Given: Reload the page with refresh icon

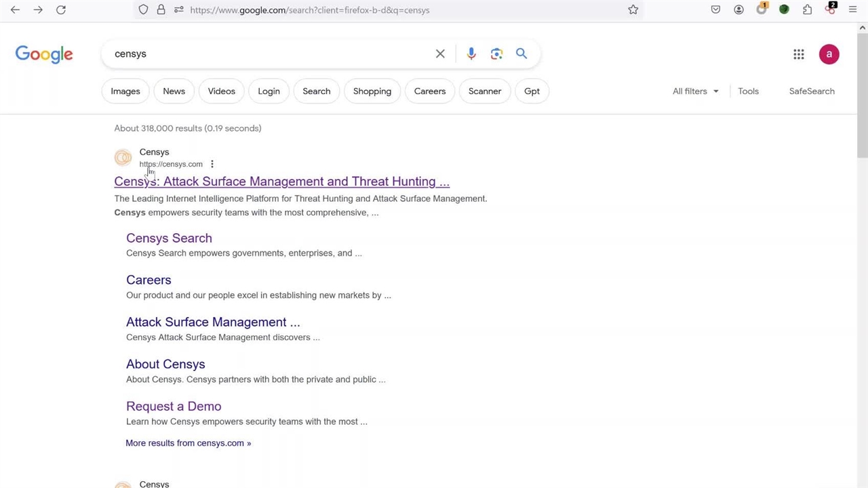Looking at the screenshot, I should [61, 9].
